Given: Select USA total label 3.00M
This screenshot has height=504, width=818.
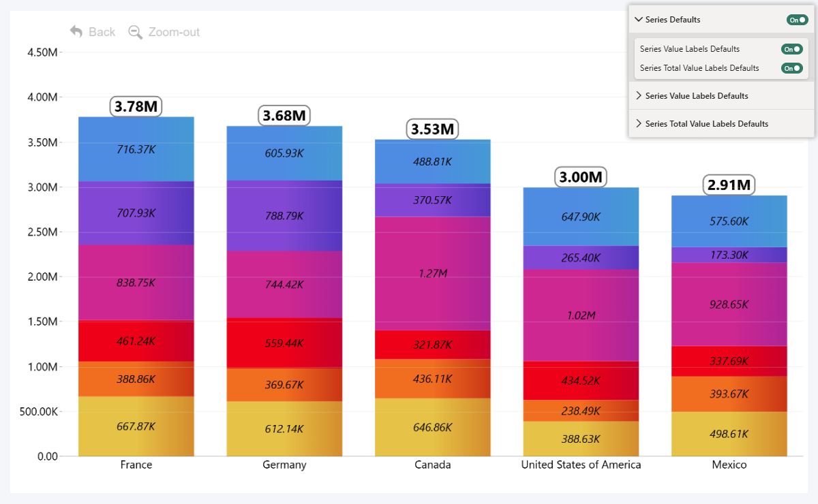Looking at the screenshot, I should click(581, 177).
